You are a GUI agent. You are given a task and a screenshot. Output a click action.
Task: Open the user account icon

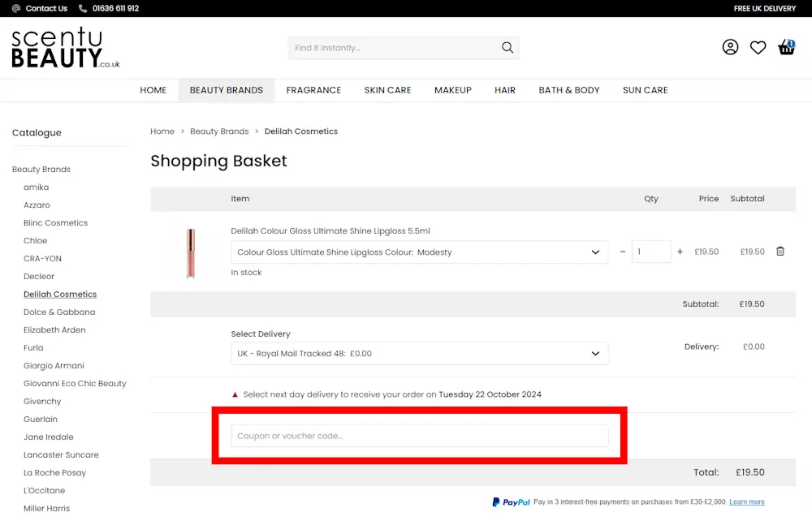(x=730, y=47)
